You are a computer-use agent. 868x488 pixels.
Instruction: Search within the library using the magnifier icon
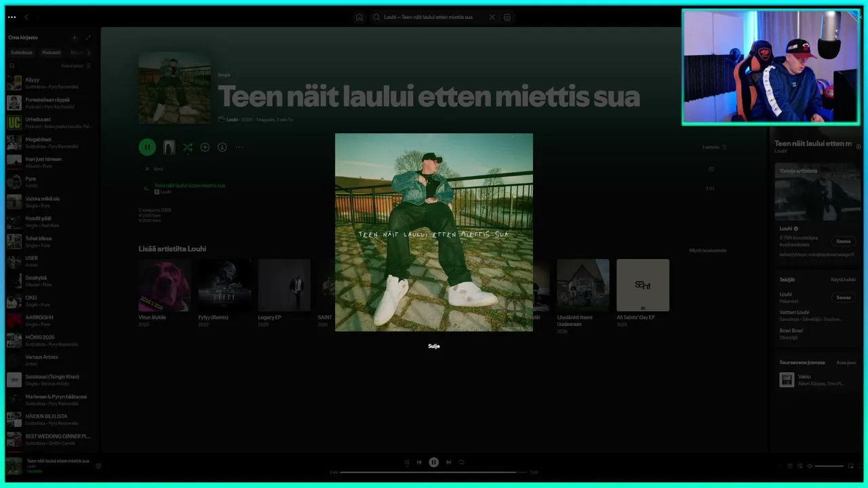12,66
